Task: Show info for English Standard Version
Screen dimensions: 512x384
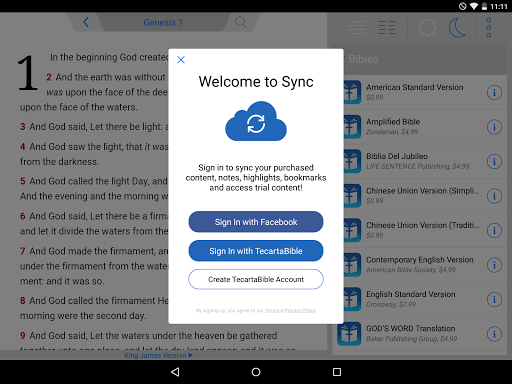Action: pos(494,299)
